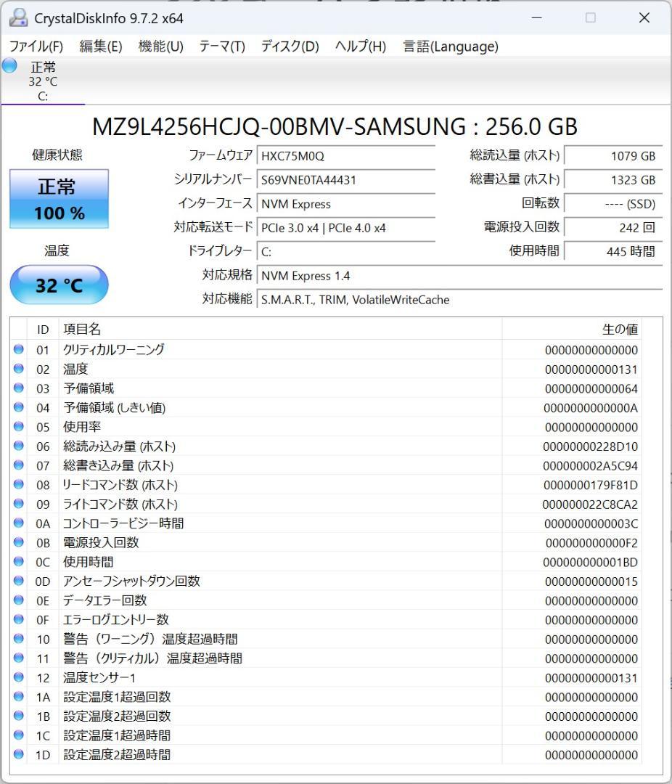The height and width of the screenshot is (784, 672).
Task: Click the drive health status circle above C:
Action: (x=8, y=66)
